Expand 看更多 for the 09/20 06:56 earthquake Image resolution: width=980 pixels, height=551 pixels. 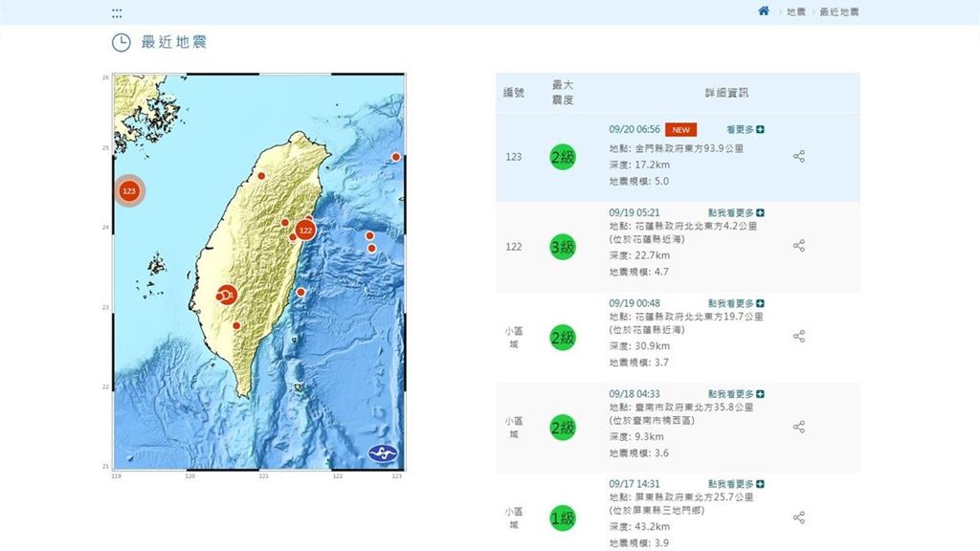click(745, 129)
